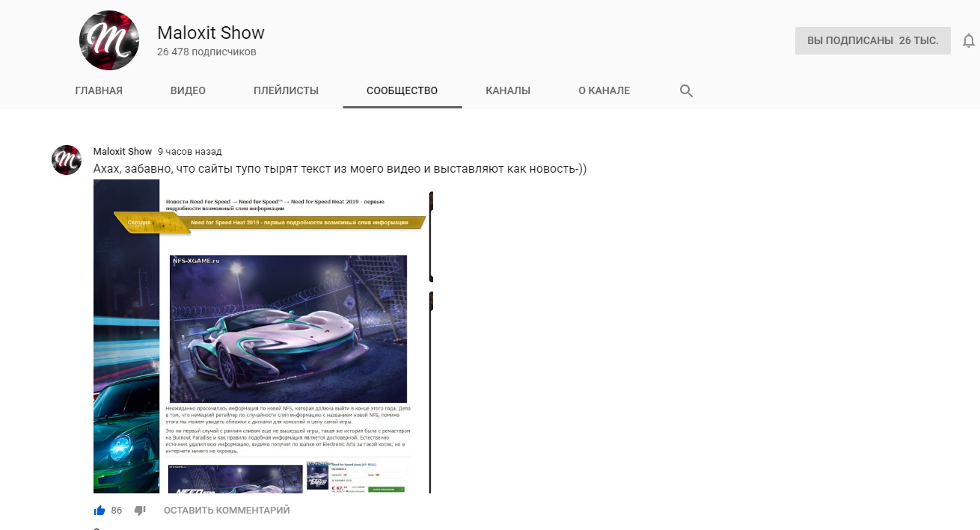Select the СООБЩЕСТВО tab
The height and width of the screenshot is (530, 980).
point(402,91)
